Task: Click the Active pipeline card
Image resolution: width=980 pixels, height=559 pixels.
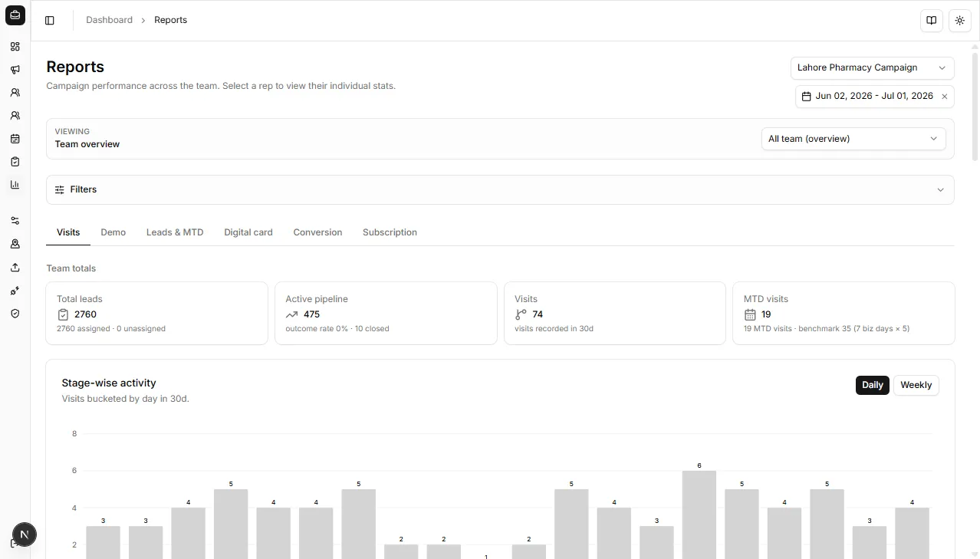Action: point(386,313)
